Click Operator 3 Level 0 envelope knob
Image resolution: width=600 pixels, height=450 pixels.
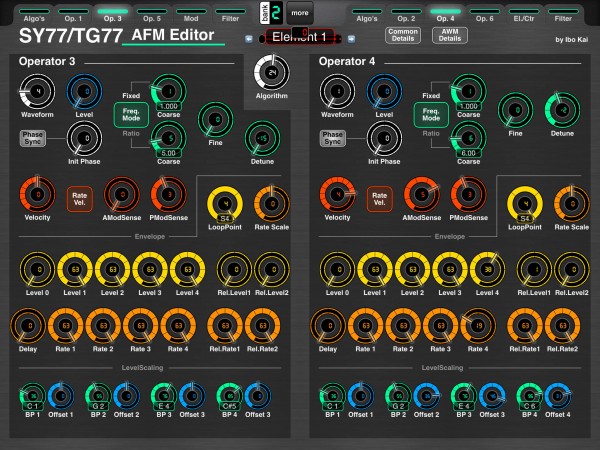tap(37, 269)
